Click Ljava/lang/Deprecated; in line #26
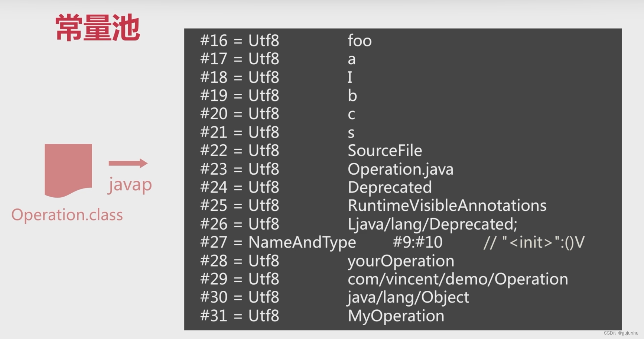The width and height of the screenshot is (644, 339). point(432,224)
